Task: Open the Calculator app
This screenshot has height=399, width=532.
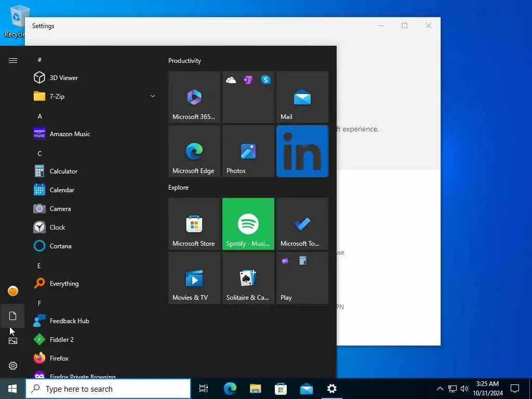Action: 95,171
